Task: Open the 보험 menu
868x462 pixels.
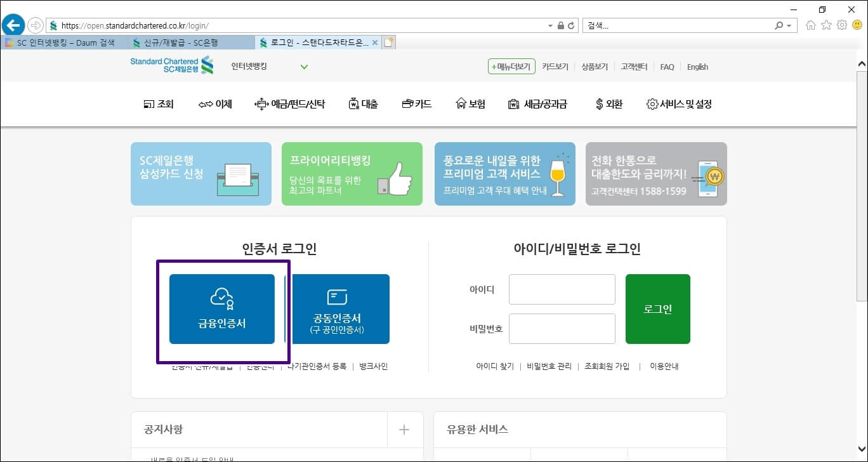Action: 470,104
